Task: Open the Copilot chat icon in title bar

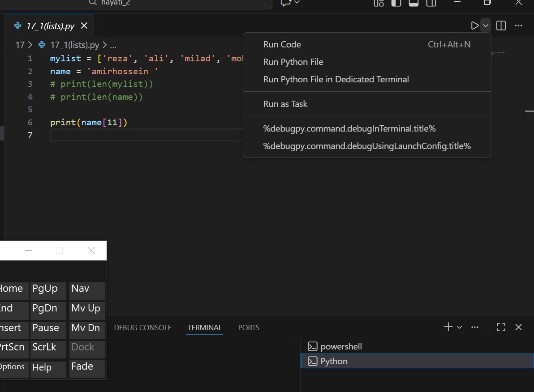Action: [x=285, y=3]
